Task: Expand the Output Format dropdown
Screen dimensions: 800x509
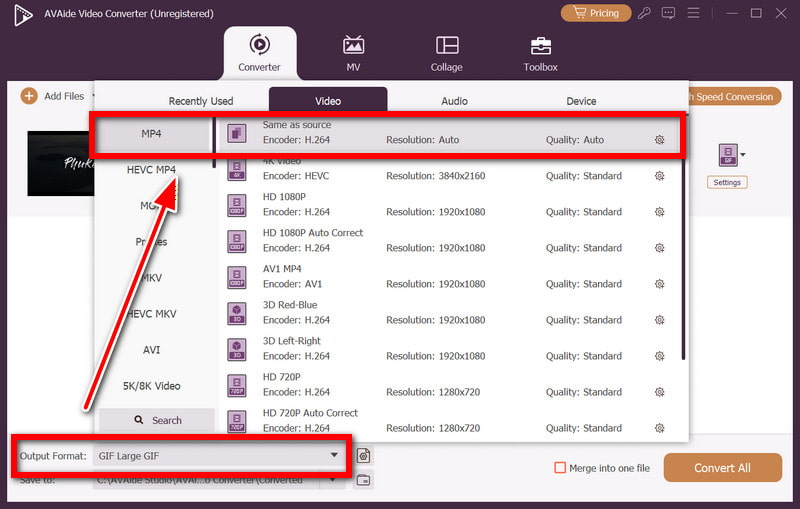Action: [x=334, y=456]
